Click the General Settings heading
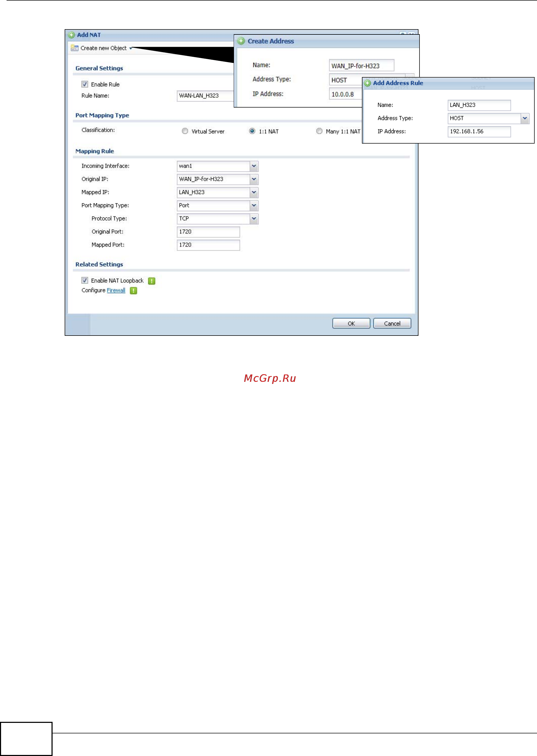This screenshot has width=537, height=756. coord(99,68)
